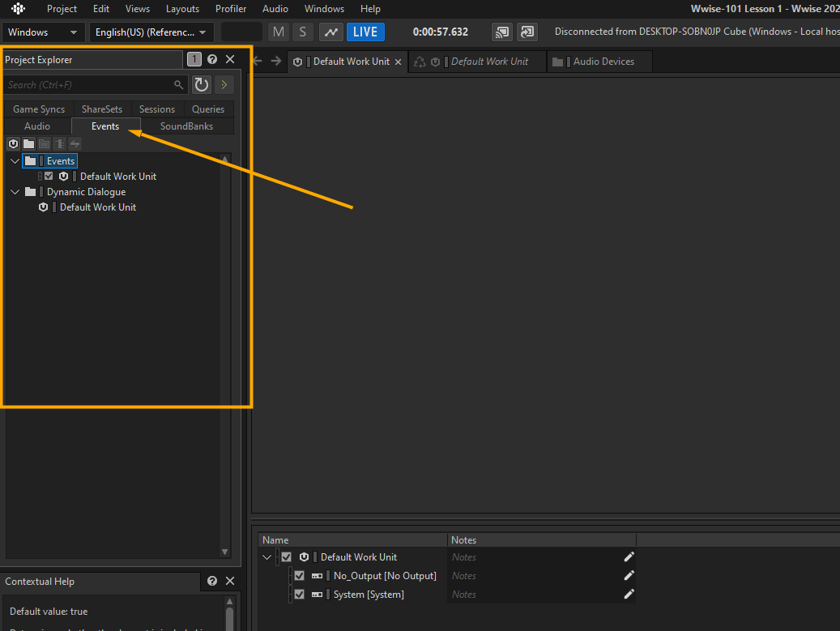Toggle checkbox of Events Default Work Unit
This screenshot has height=631, width=840.
49,177
